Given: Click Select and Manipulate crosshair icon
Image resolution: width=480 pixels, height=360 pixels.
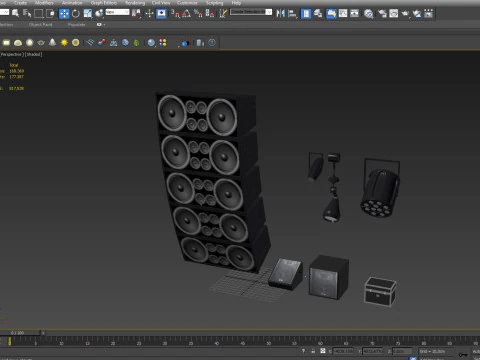Looking at the screenshot, I should [x=149, y=13].
